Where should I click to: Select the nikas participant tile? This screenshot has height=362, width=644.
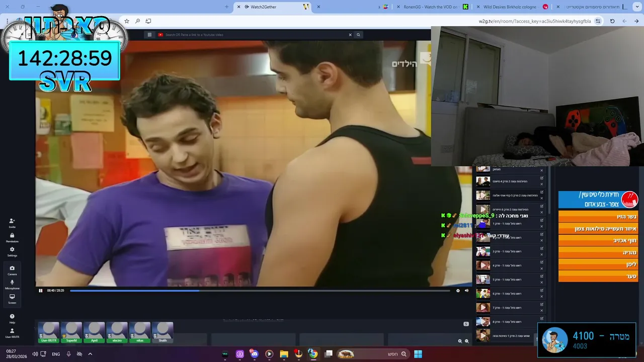click(x=140, y=332)
